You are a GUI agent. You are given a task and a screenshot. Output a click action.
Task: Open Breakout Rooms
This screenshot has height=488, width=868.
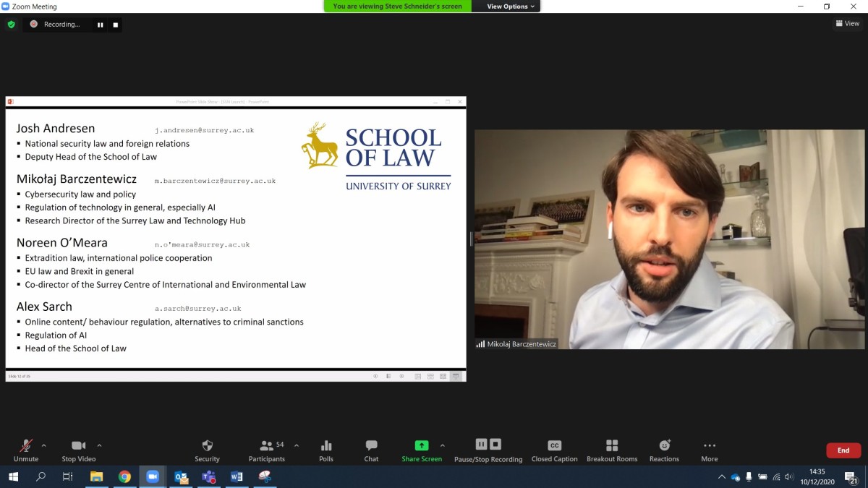click(612, 450)
